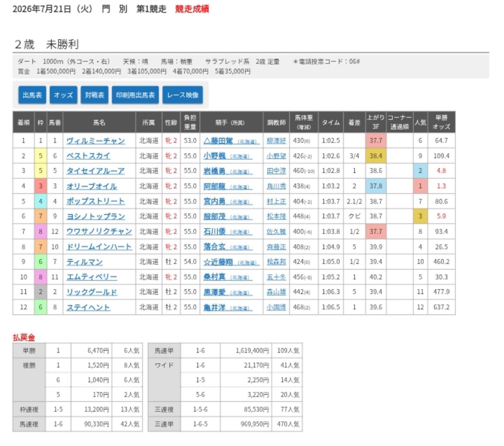Click the 人気 column header
Image resolution: width=504 pixels, height=446 pixels.
[x=420, y=122]
